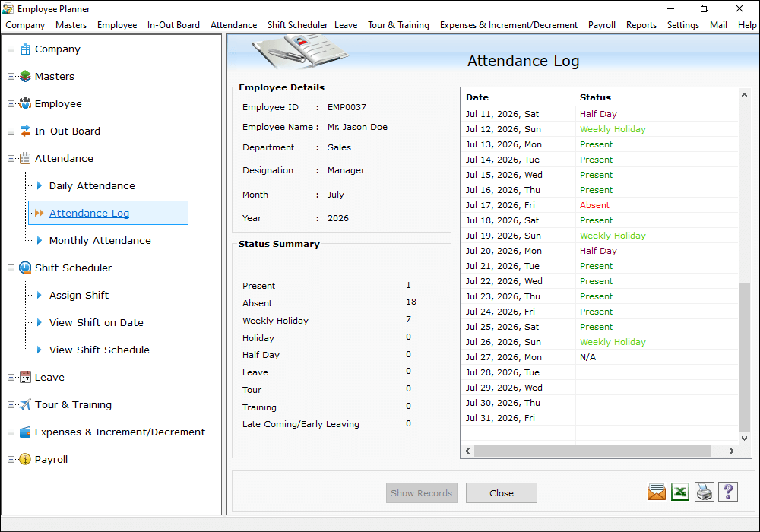Click arrow icon beside Monthly Attendance
This screenshot has height=532, width=760.
(40, 240)
